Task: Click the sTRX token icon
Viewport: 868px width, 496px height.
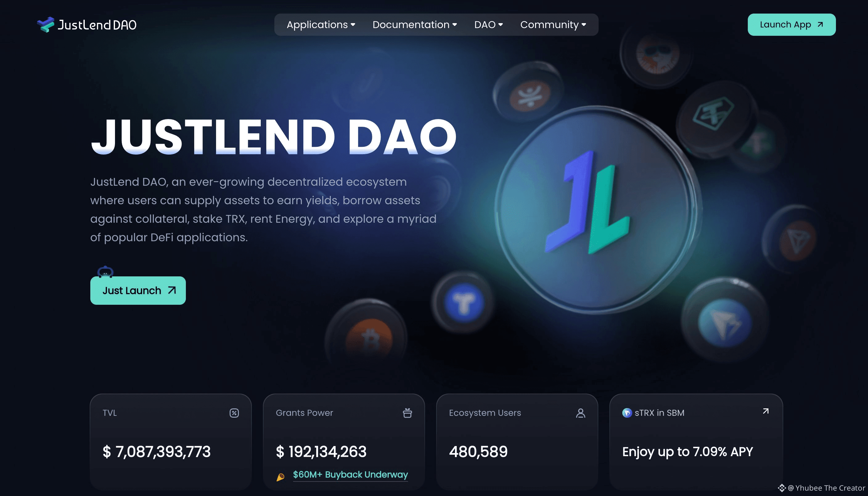Action: [x=627, y=413]
